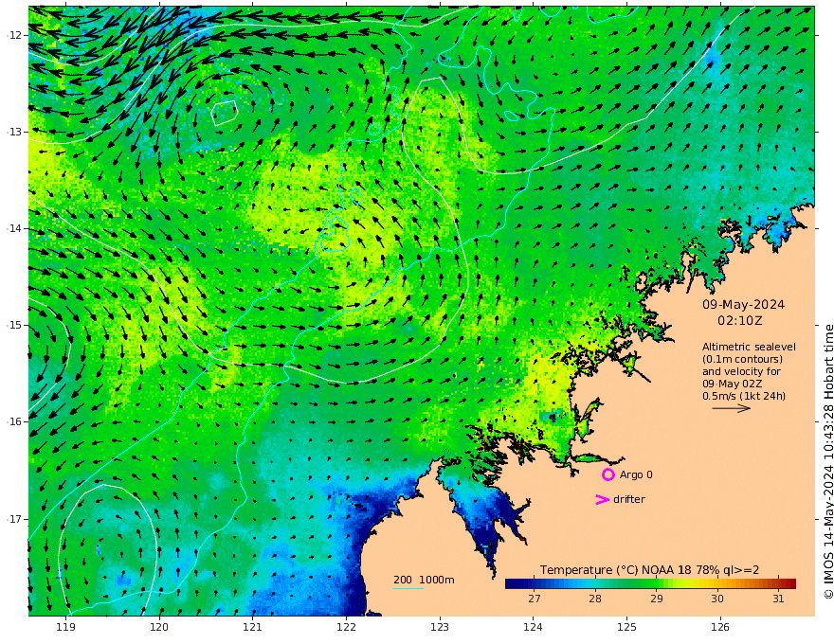Click the "200 1000m" depth legend text
The image size is (834, 644).
(x=424, y=580)
